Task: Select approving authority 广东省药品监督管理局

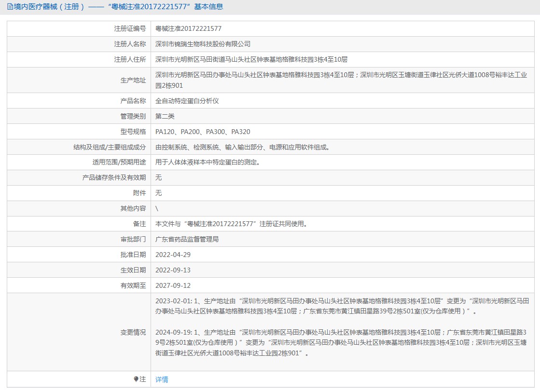Action: click(187, 239)
